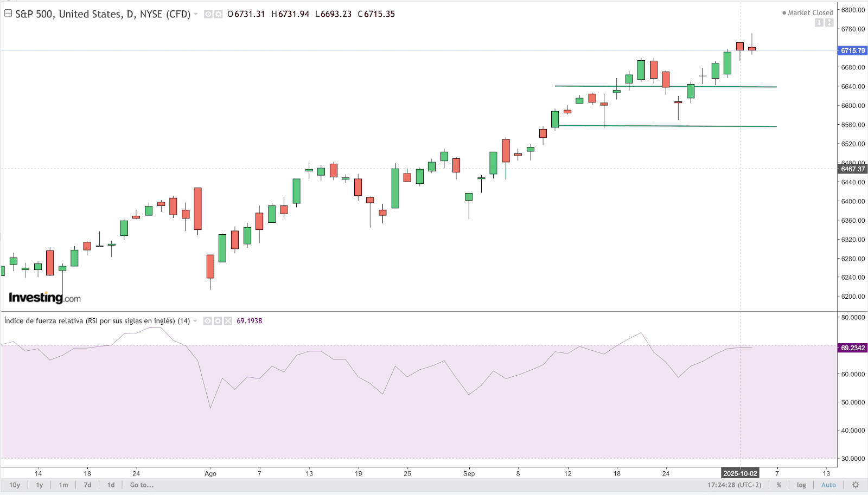
Task: Click the Auto scale button
Action: tap(829, 485)
